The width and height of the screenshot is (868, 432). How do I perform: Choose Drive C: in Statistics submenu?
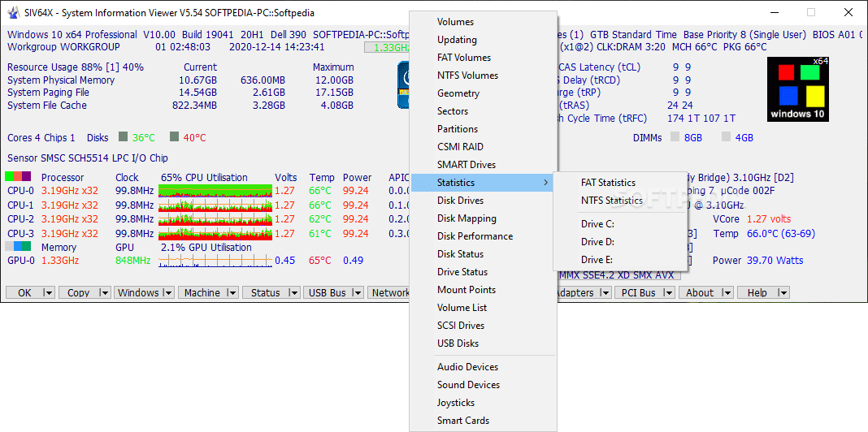(621, 224)
